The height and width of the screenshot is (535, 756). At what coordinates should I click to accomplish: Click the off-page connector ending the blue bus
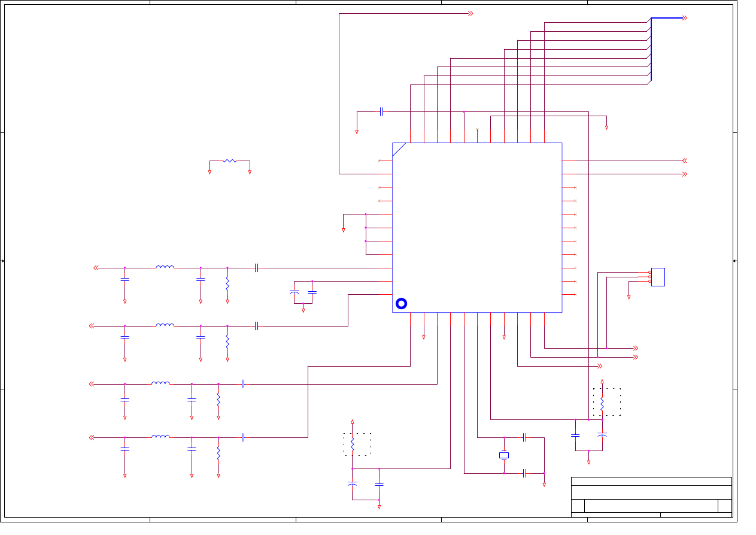pos(685,18)
